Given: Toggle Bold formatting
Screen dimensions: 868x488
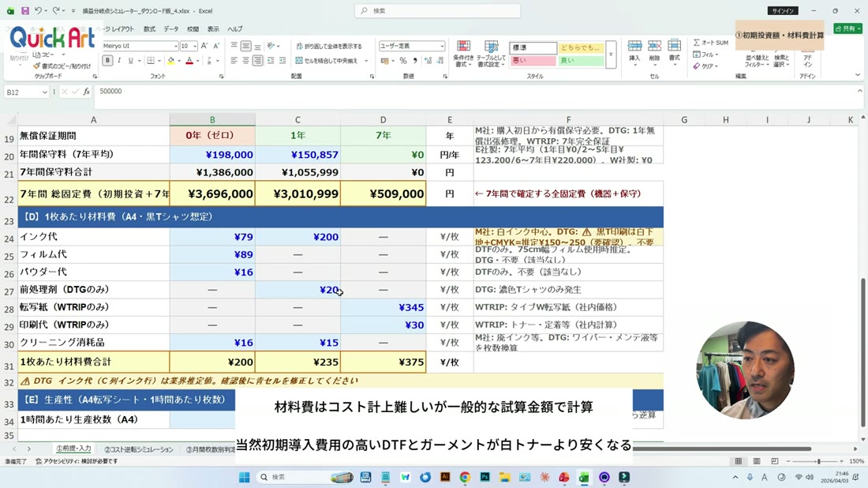Looking at the screenshot, I should click(107, 60).
